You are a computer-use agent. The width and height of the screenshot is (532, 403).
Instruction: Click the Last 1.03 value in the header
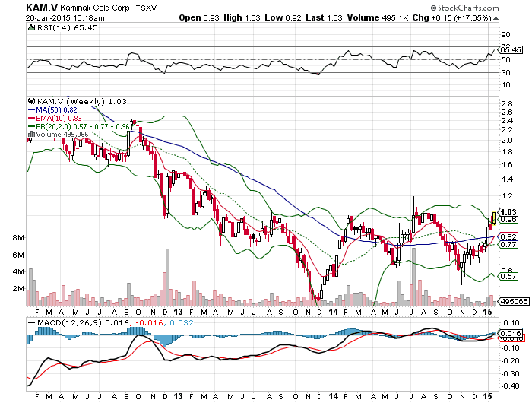coord(324,17)
